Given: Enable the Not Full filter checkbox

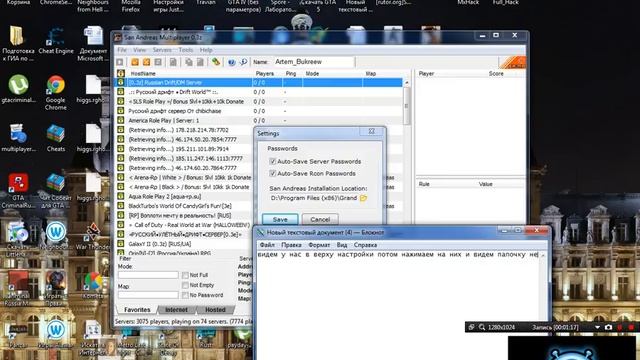Looking at the screenshot, I should click(185, 275).
